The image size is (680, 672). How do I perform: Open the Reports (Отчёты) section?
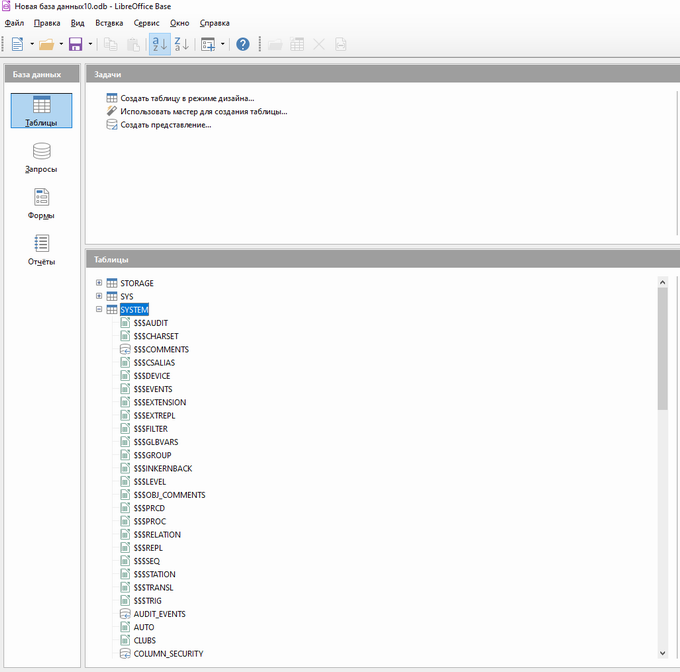(x=42, y=250)
